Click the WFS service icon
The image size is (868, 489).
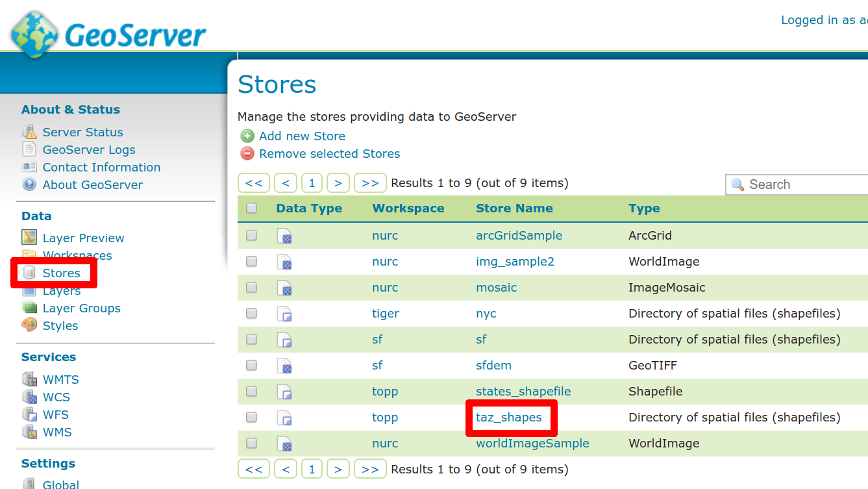[29, 414]
